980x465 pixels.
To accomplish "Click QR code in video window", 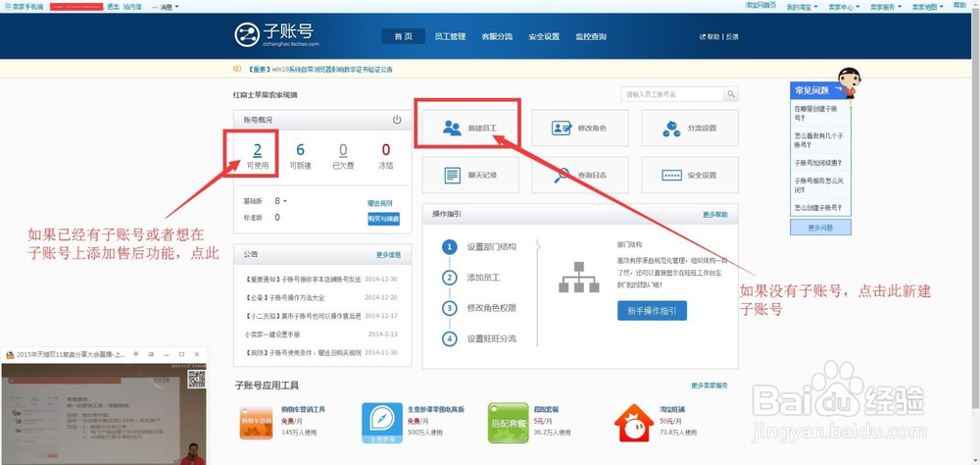I will click(x=196, y=380).
